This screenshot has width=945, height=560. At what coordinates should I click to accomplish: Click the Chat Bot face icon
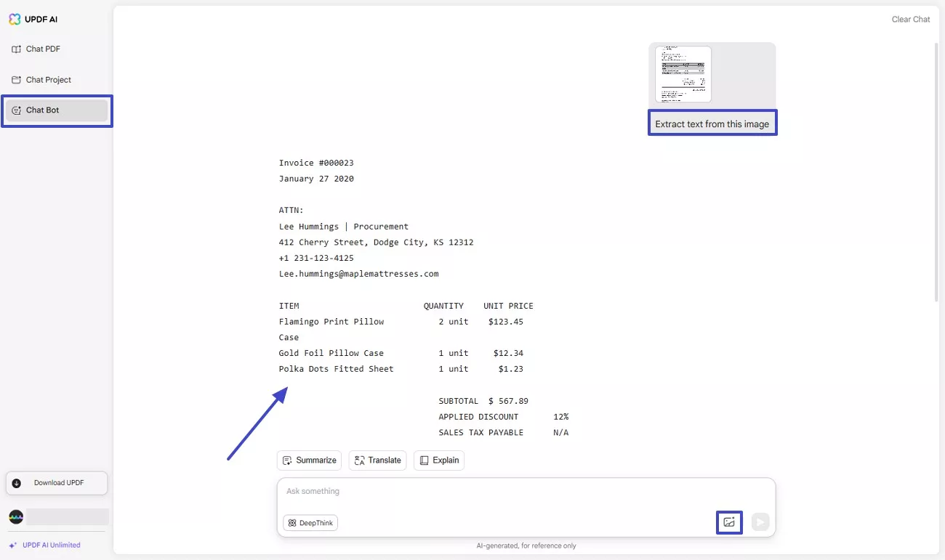pos(17,110)
